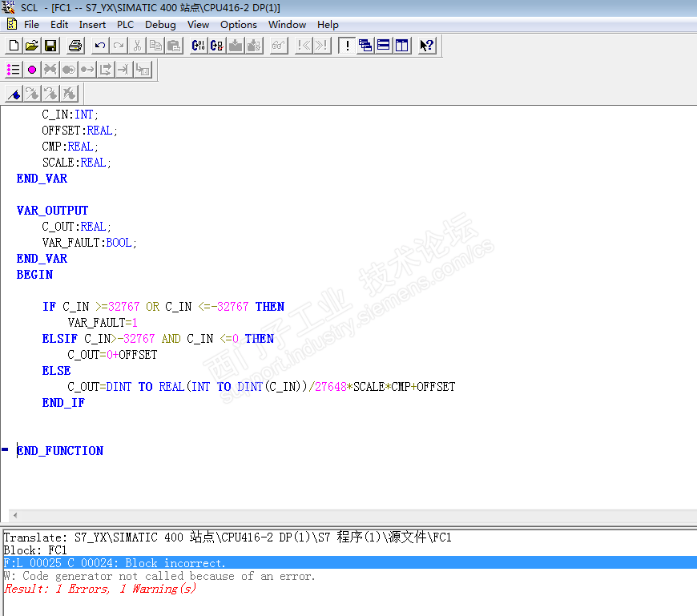Viewport: 697px width, 616px height.
Task: Print the source file
Action: click(75, 46)
